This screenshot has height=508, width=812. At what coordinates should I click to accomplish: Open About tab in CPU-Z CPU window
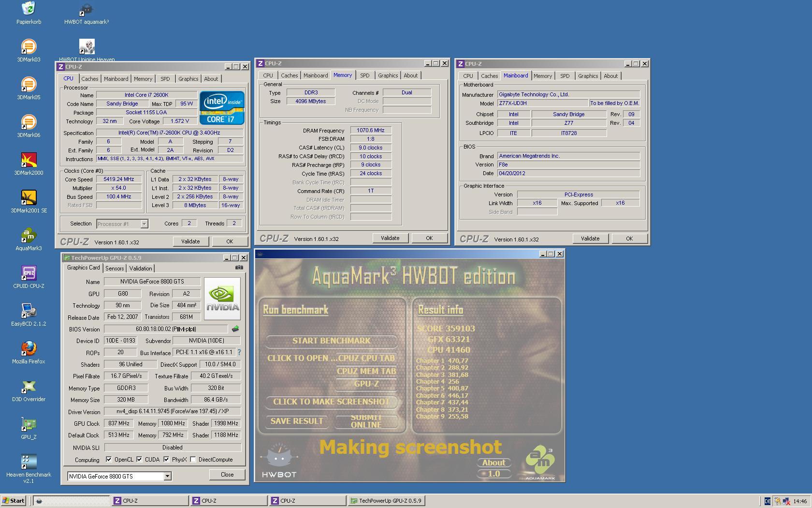211,79
